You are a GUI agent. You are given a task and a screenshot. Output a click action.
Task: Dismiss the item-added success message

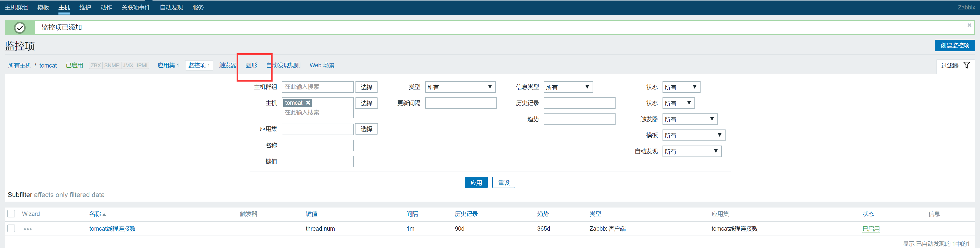969,25
